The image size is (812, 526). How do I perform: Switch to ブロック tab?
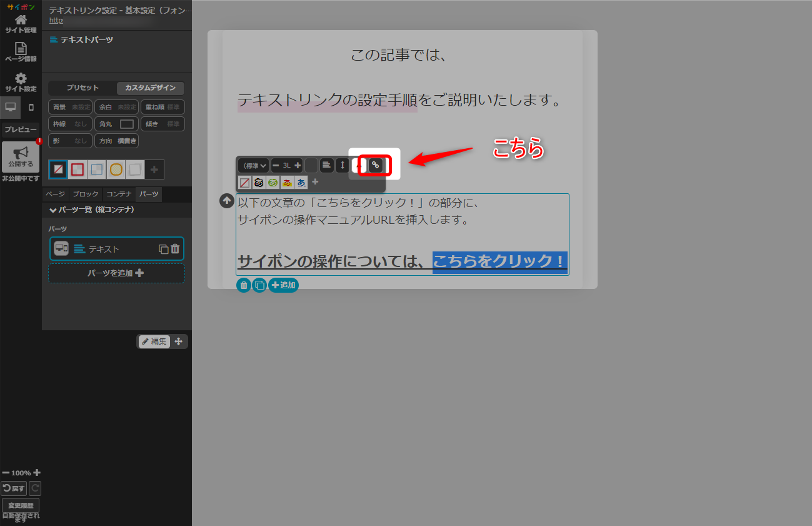[86, 195]
